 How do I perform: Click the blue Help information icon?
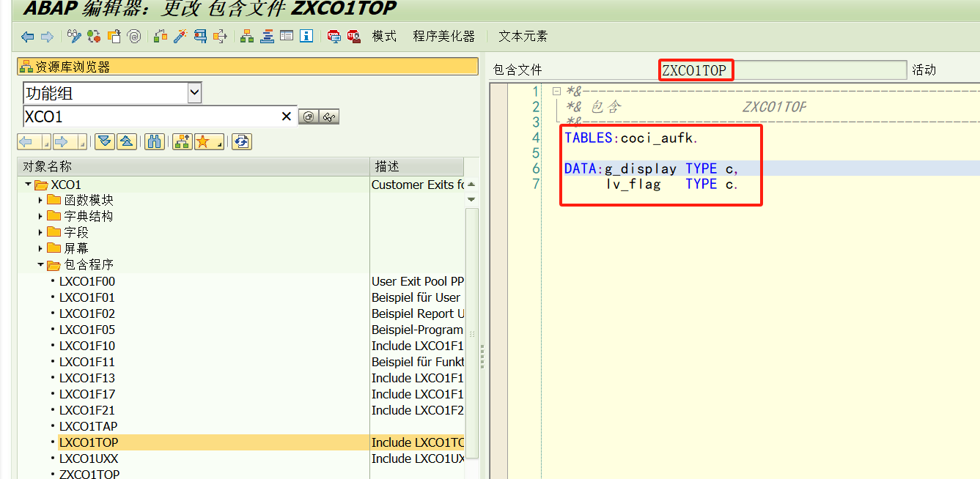tap(306, 36)
